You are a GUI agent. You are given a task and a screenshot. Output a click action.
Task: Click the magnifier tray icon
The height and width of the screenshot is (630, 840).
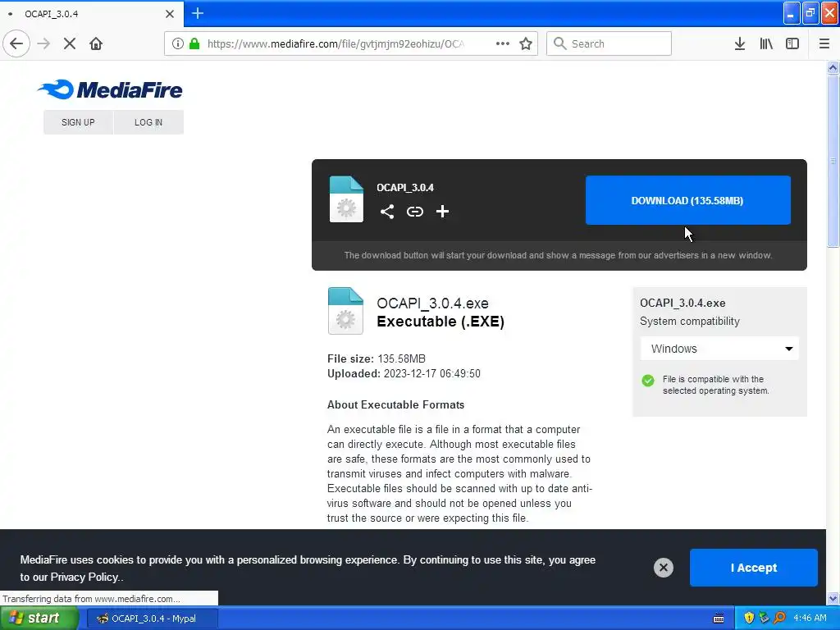tap(779, 619)
